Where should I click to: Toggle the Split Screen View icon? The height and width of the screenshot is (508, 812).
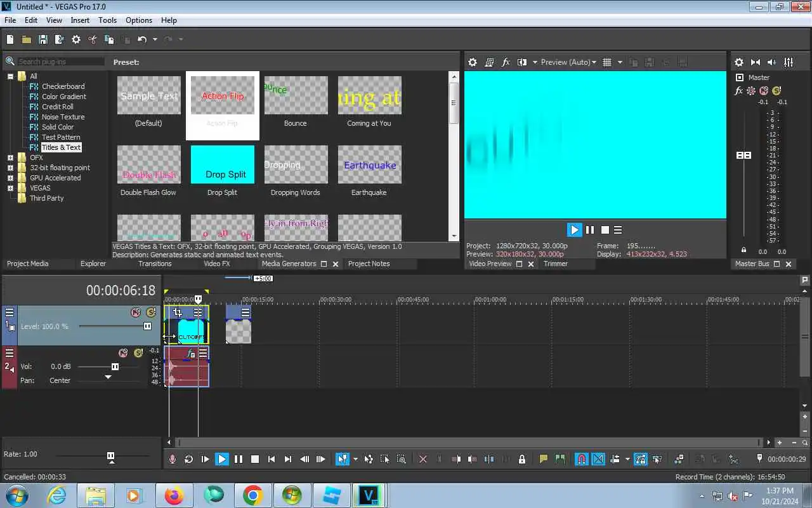point(522,62)
